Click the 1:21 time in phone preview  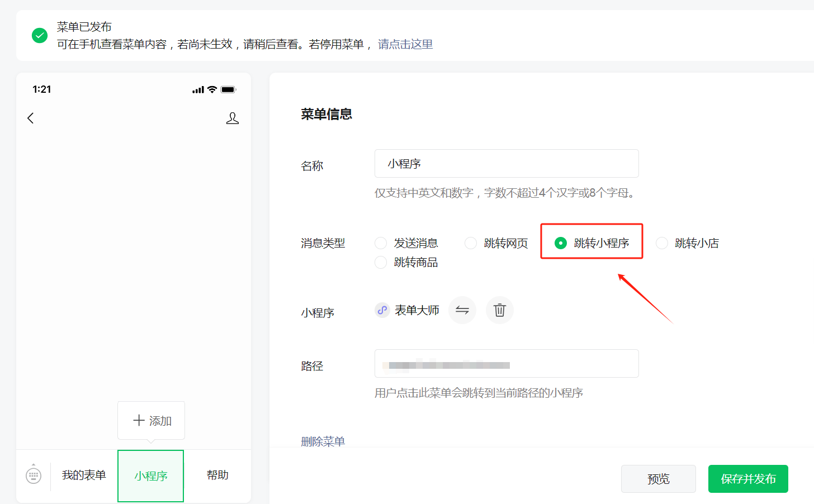(42, 89)
